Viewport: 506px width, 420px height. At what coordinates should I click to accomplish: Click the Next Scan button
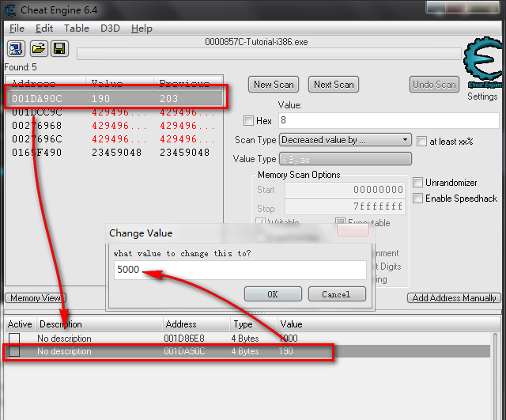point(334,85)
